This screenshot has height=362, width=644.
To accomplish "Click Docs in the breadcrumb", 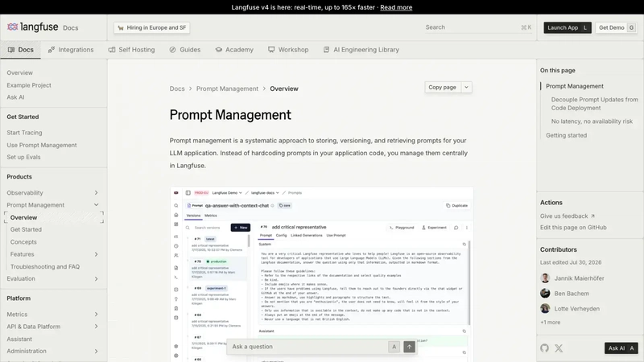I will point(177,88).
